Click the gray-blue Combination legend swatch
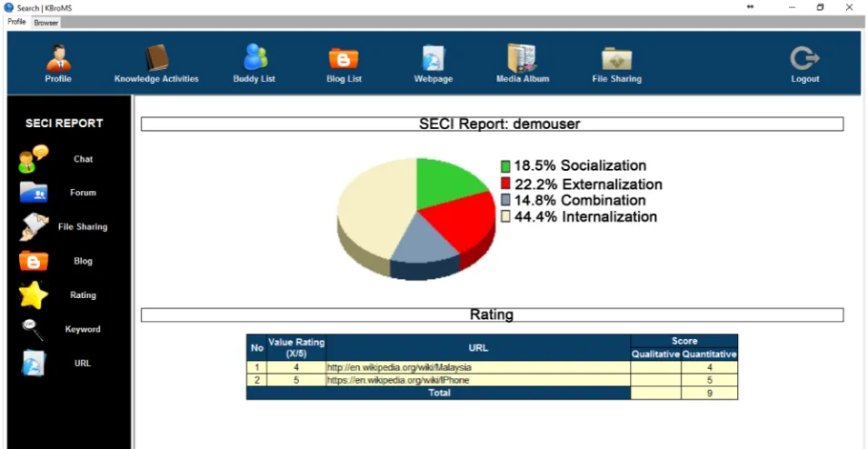Viewport: 868px width, 449px height. tap(505, 200)
